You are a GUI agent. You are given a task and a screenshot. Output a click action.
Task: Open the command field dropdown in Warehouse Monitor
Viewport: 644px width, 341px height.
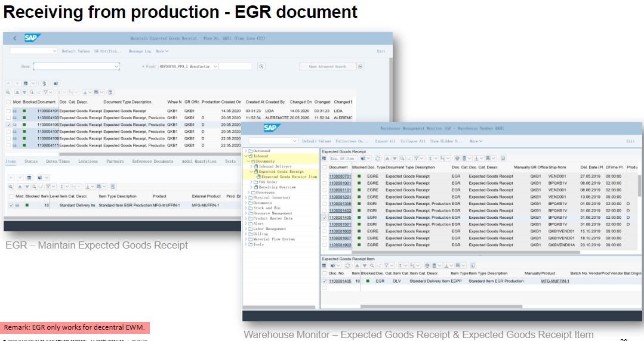(294, 141)
